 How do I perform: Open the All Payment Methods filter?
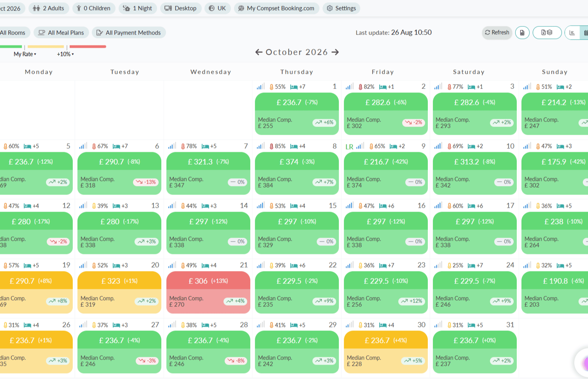(x=129, y=33)
